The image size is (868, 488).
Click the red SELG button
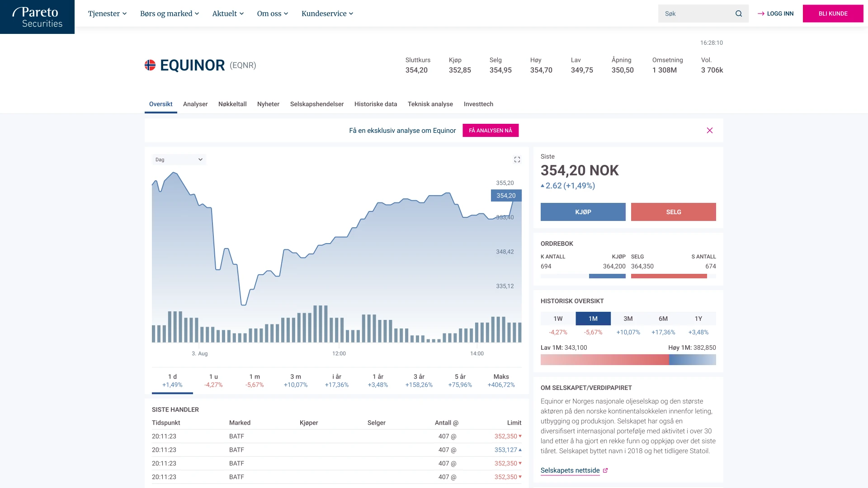click(x=673, y=212)
